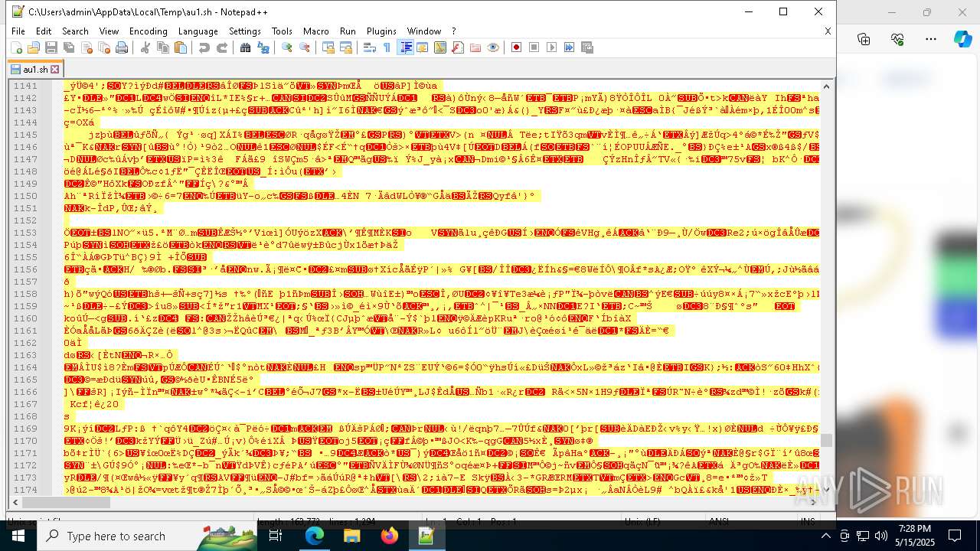This screenshot has height=551, width=980.
Task: Toggle word wrap toolbar icon
Action: [x=369, y=47]
